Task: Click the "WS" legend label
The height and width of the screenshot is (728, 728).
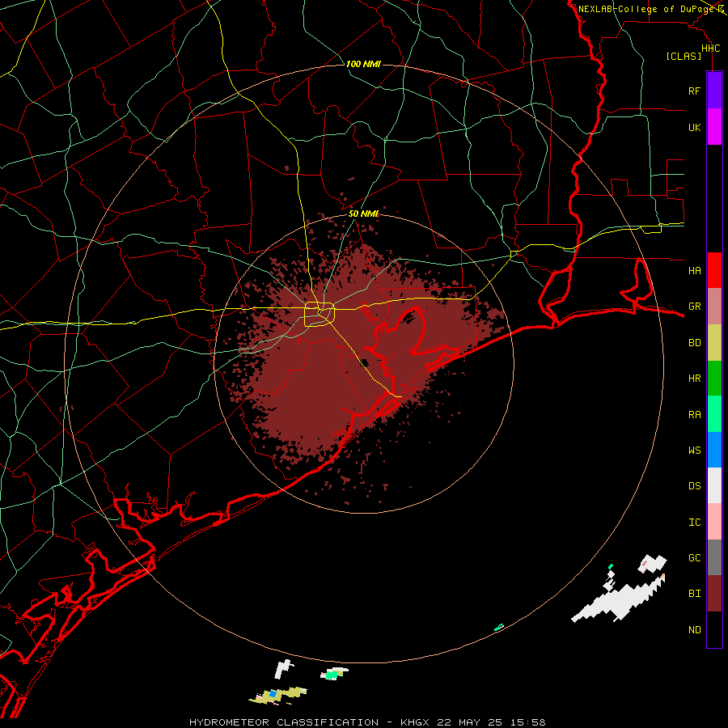Action: pos(694,450)
